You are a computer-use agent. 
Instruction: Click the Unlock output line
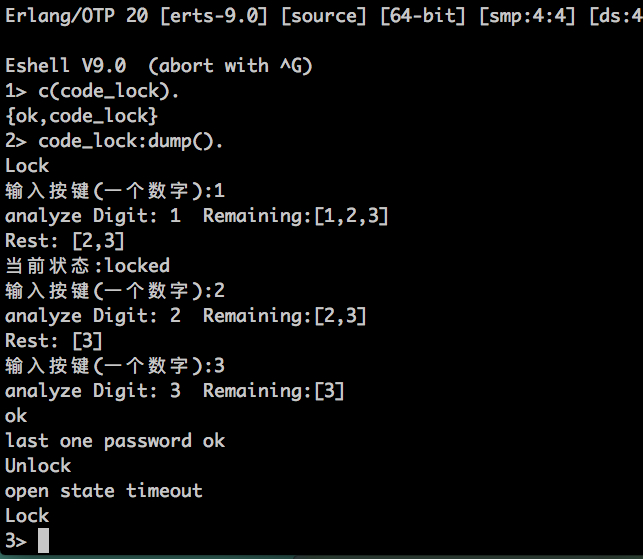click(38, 465)
